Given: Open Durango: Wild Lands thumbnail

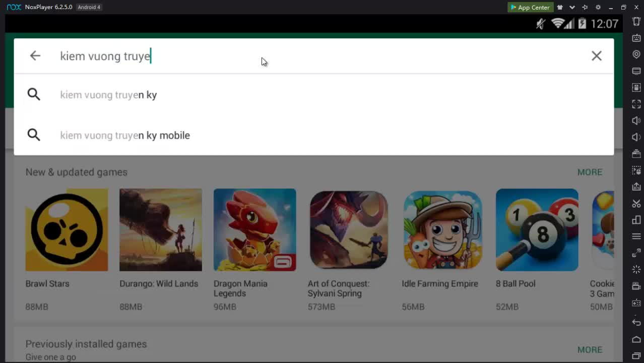Looking at the screenshot, I should coord(161,230).
